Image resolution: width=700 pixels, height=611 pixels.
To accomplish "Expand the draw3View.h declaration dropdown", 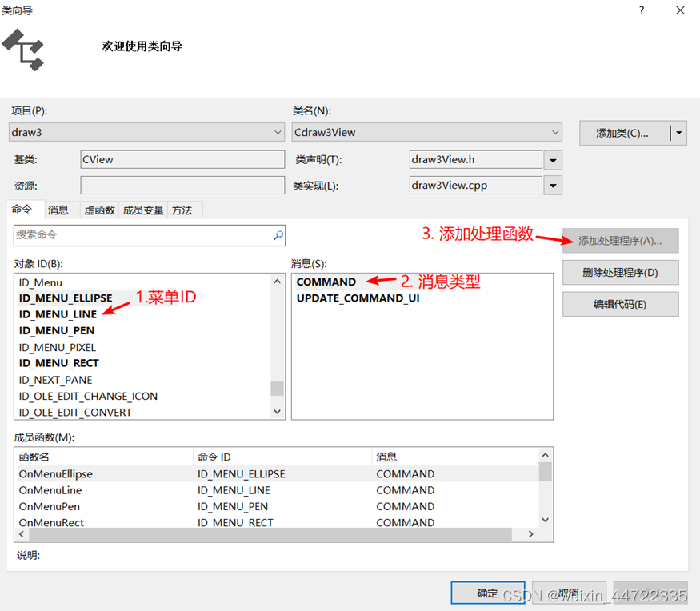I will [553, 159].
